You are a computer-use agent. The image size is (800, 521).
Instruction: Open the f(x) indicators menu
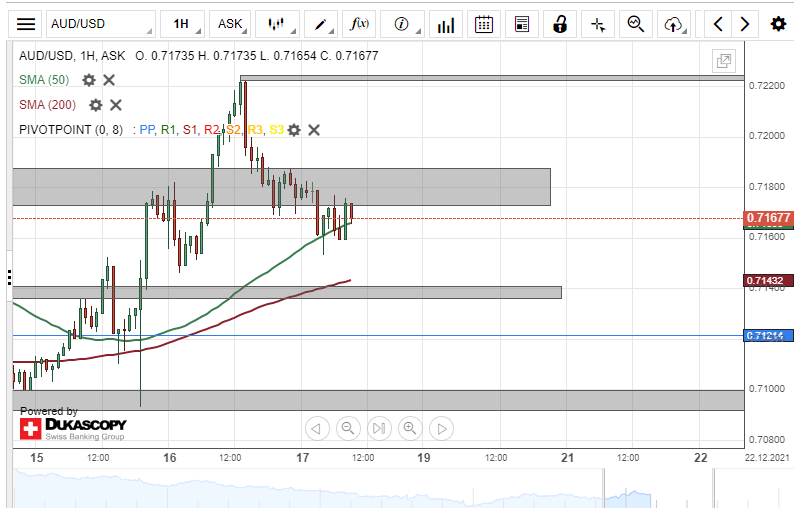pyautogui.click(x=359, y=24)
